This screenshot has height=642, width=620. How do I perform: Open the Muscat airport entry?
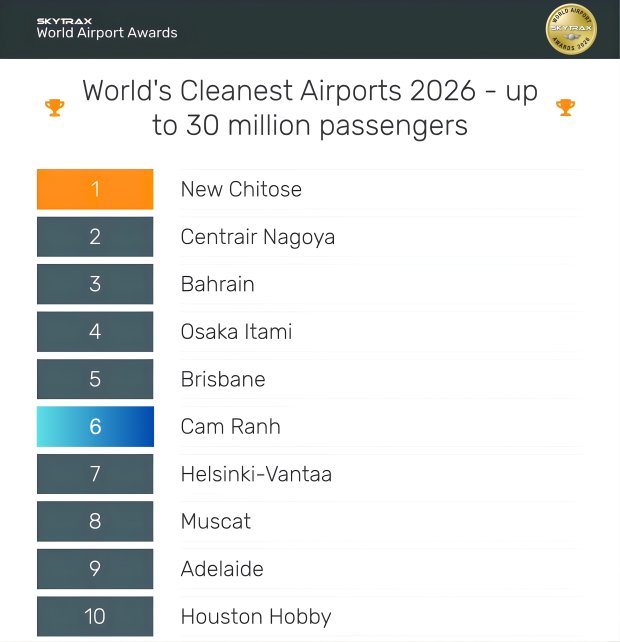215,521
